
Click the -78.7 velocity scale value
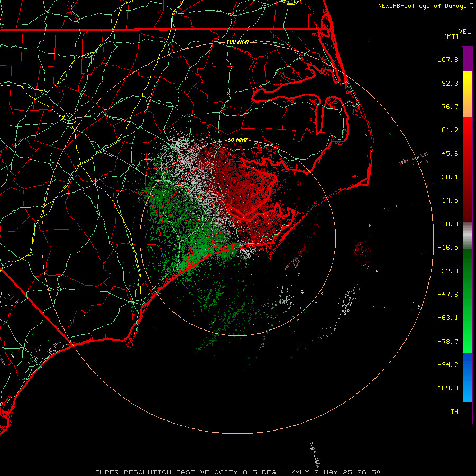tap(448, 342)
